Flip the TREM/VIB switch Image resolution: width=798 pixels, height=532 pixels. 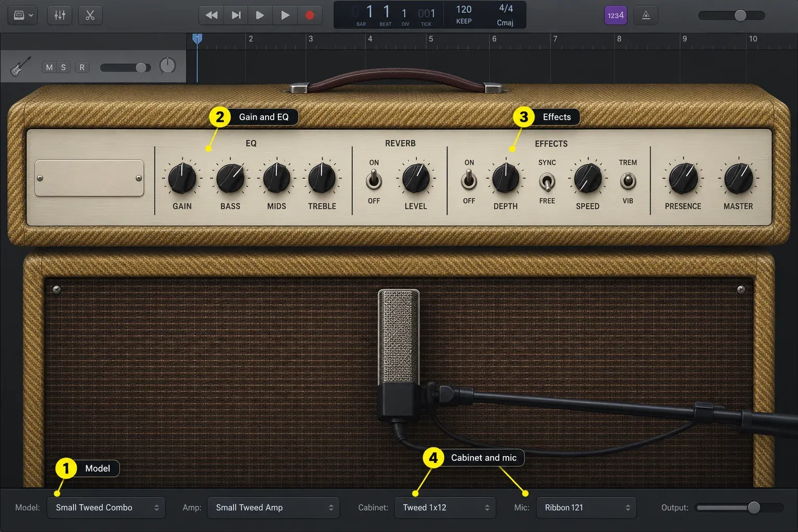pos(628,181)
